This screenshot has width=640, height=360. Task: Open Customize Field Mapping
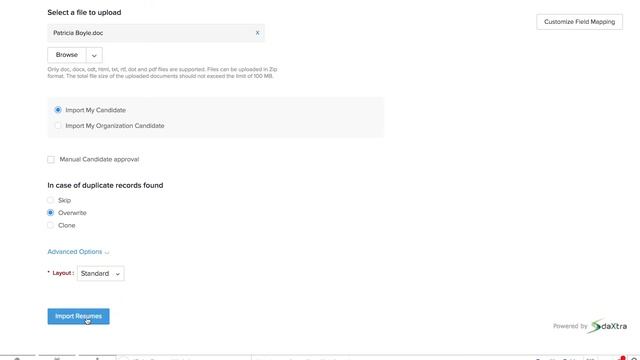pos(579,22)
